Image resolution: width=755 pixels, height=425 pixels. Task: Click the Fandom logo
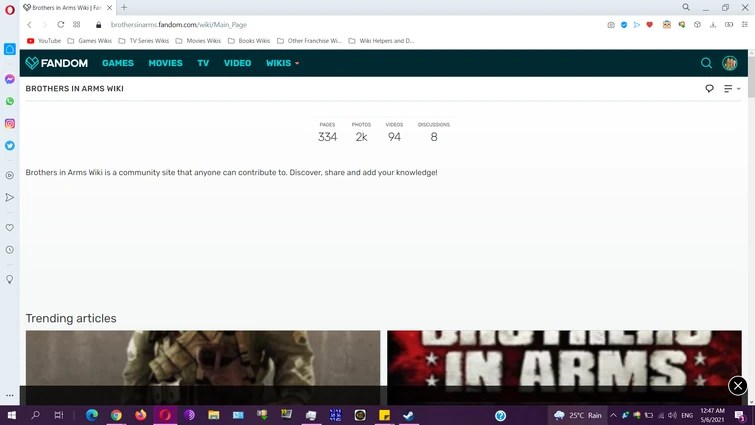[56, 63]
